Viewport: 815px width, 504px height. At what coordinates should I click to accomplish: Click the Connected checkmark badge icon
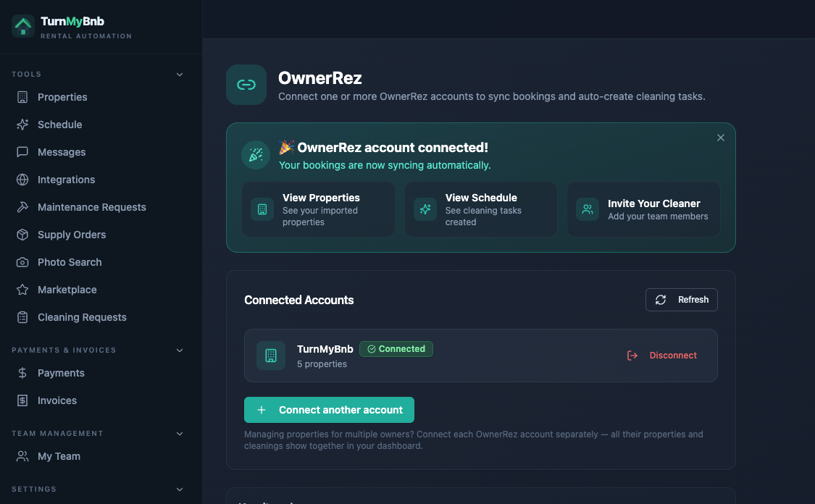(x=372, y=349)
